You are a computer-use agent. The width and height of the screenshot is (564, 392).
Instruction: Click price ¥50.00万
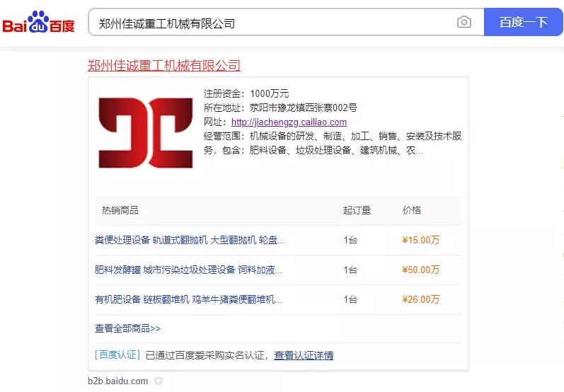pos(421,270)
